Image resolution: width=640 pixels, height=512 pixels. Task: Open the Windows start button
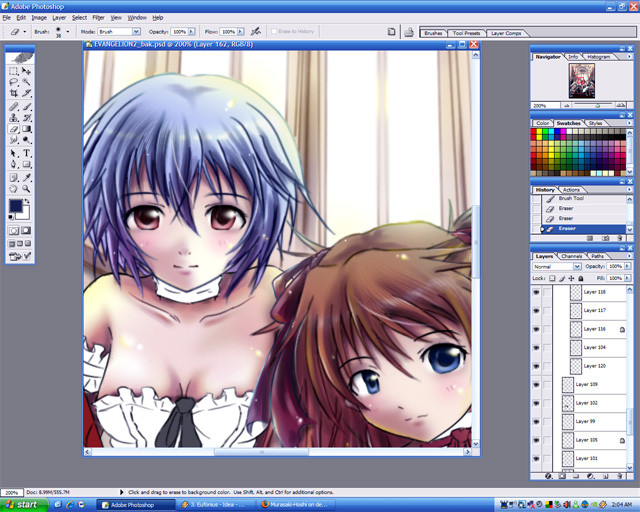[x=24, y=505]
